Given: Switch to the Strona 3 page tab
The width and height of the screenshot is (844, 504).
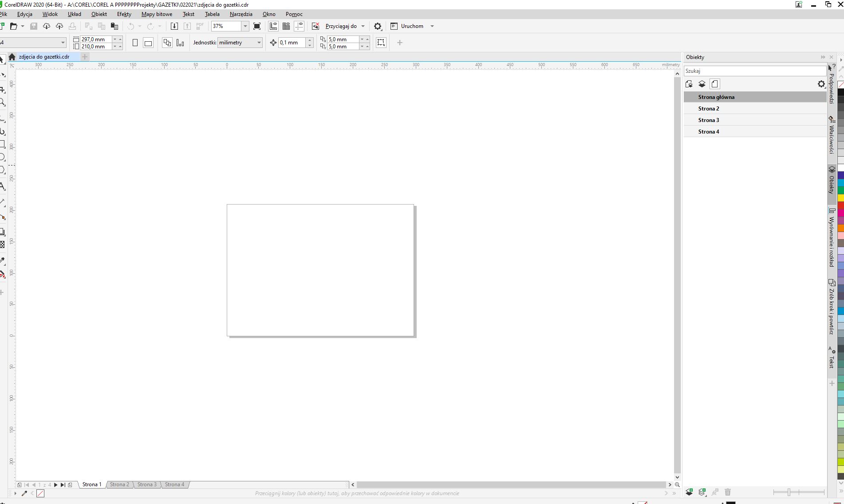Looking at the screenshot, I should [147, 484].
